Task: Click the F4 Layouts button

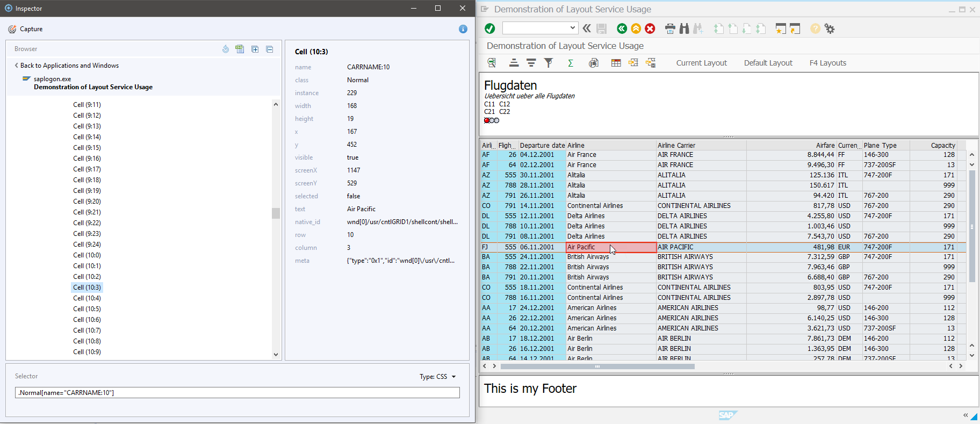Action: (828, 63)
